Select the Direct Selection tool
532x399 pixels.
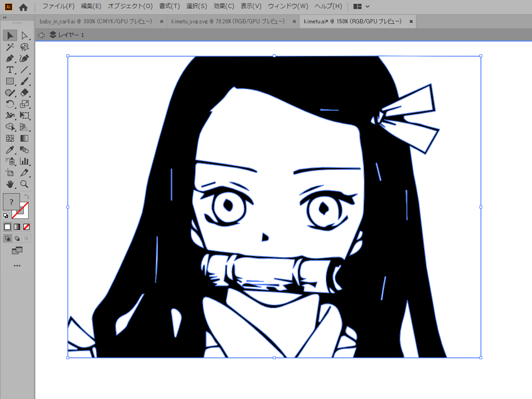pos(24,35)
